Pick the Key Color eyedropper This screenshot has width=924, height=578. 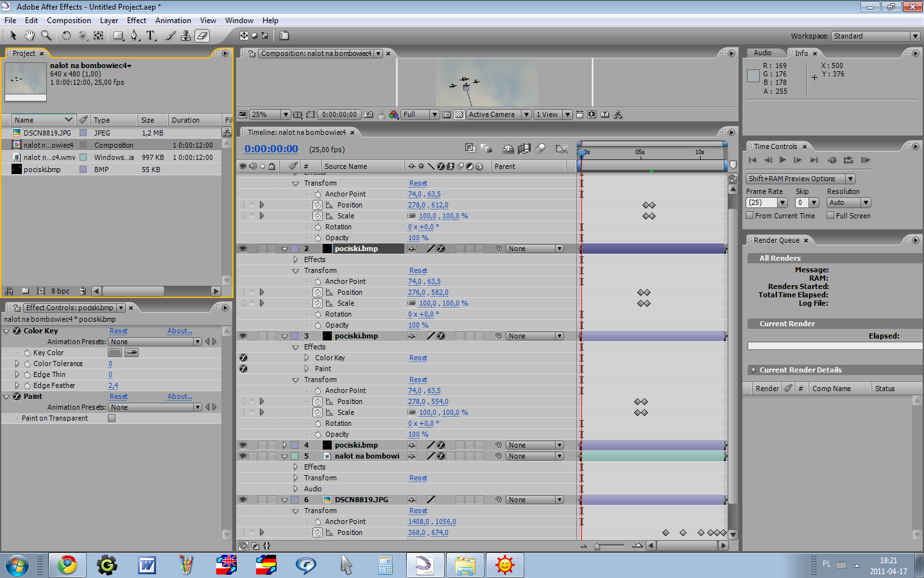pyautogui.click(x=132, y=353)
